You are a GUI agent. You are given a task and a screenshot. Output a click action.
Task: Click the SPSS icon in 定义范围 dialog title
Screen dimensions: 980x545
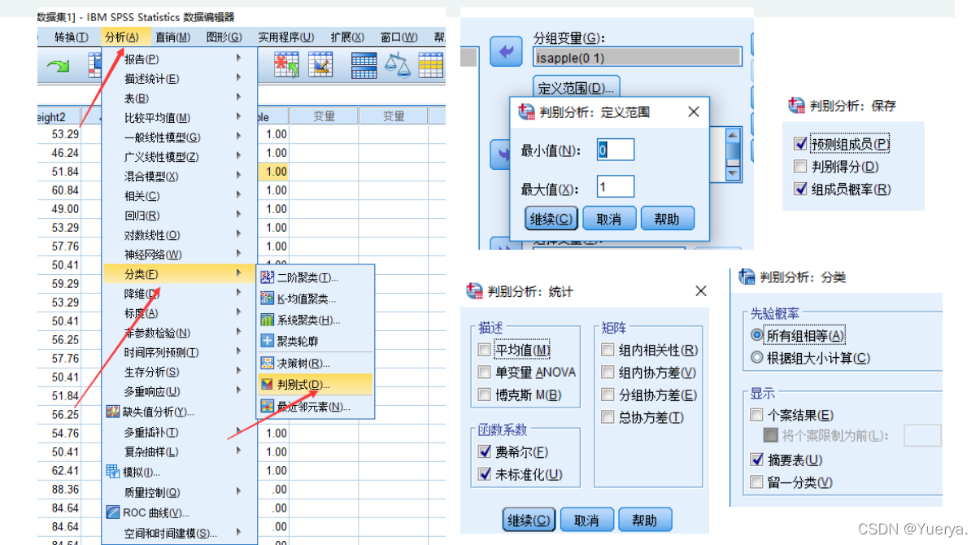(x=525, y=112)
